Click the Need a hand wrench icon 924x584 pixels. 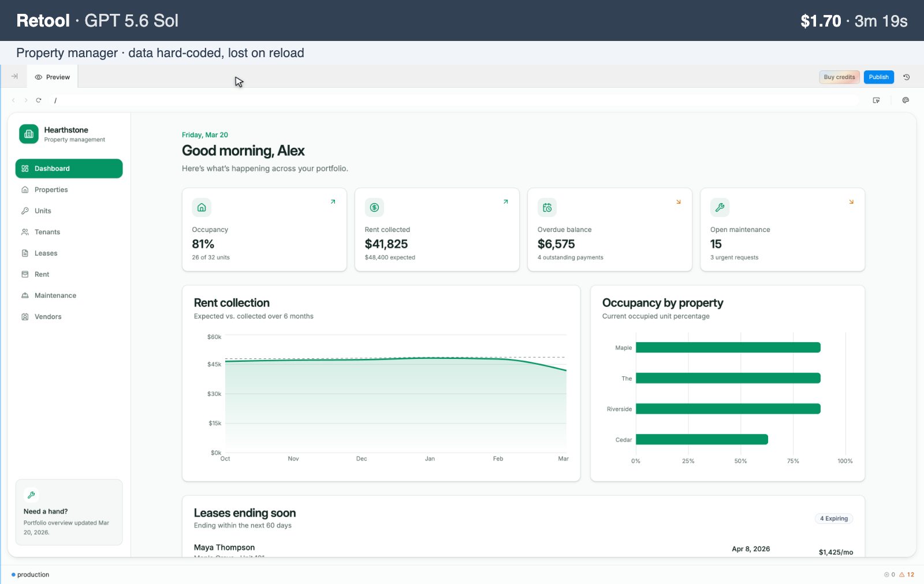(31, 495)
